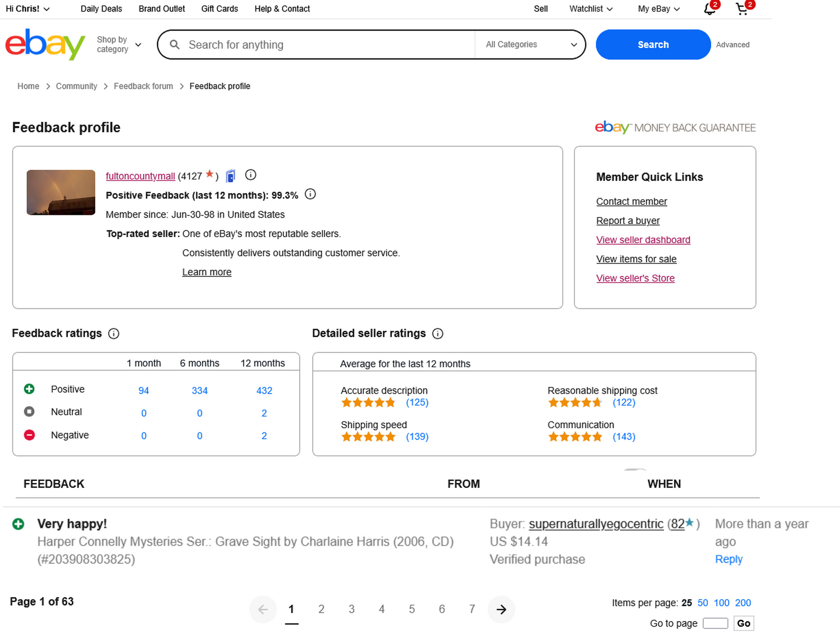Expand the Hi Chris account dropdown

pos(28,9)
